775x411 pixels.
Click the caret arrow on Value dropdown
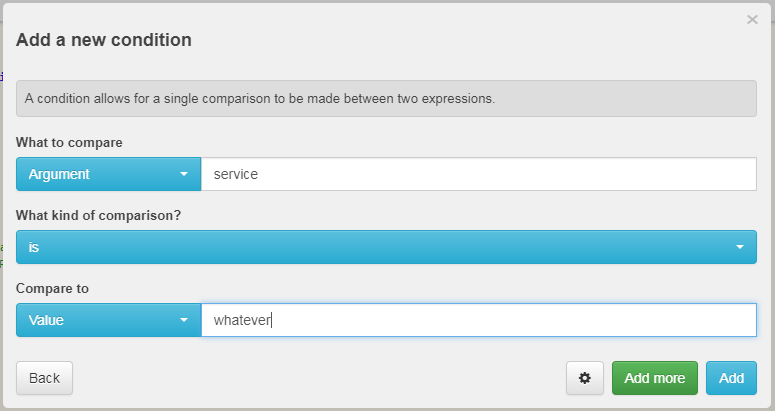pyautogui.click(x=184, y=320)
